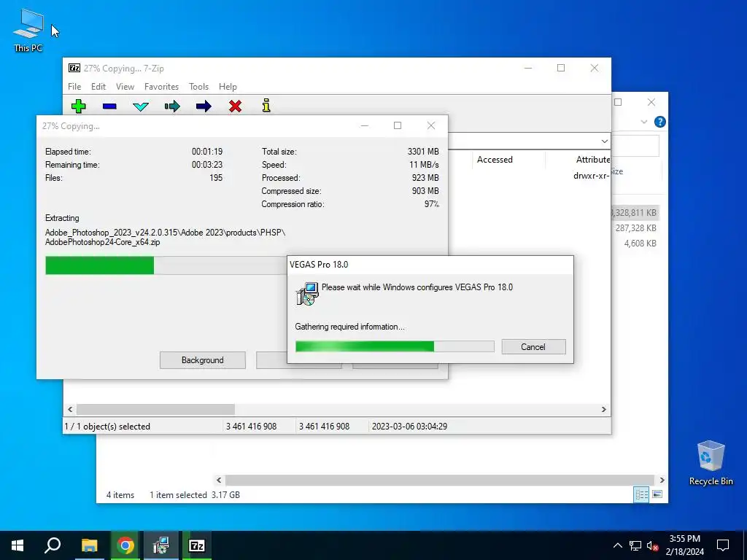Click the muted volume tray icon
747x560 pixels.
click(653, 545)
